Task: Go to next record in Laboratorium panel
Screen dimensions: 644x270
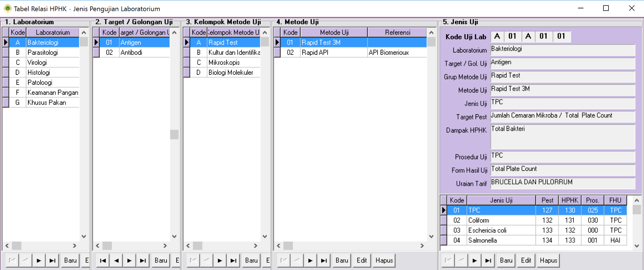Action: click(x=39, y=260)
